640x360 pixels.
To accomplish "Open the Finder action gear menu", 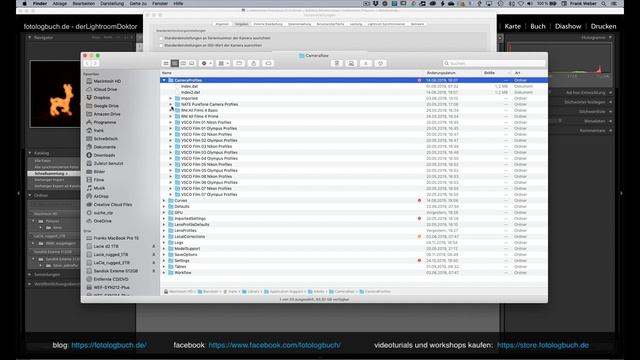I will [x=207, y=63].
